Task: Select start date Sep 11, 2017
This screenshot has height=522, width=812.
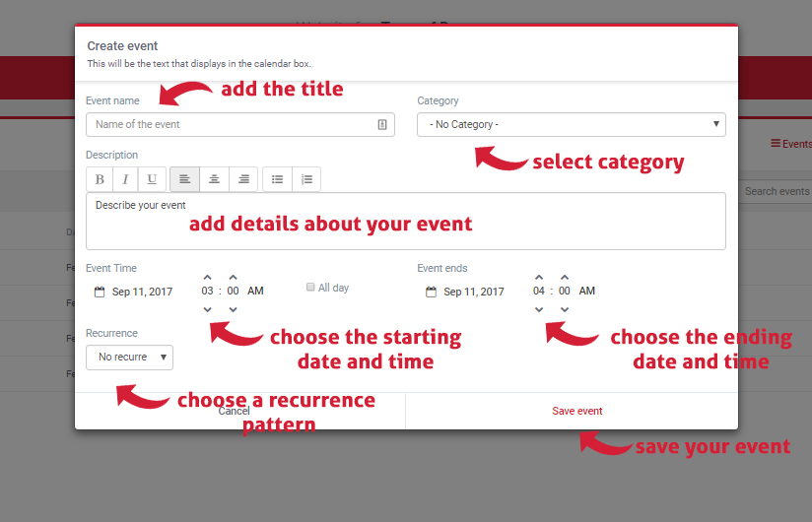Action: [x=143, y=292]
